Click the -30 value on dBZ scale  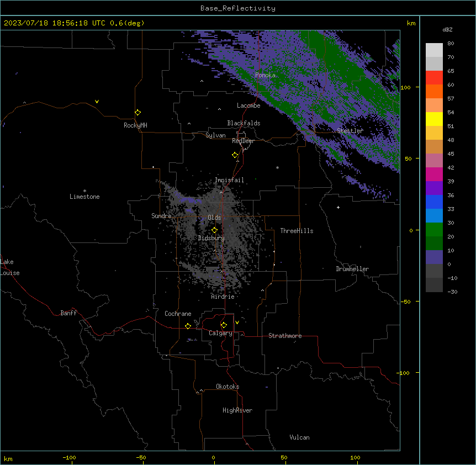click(452, 292)
